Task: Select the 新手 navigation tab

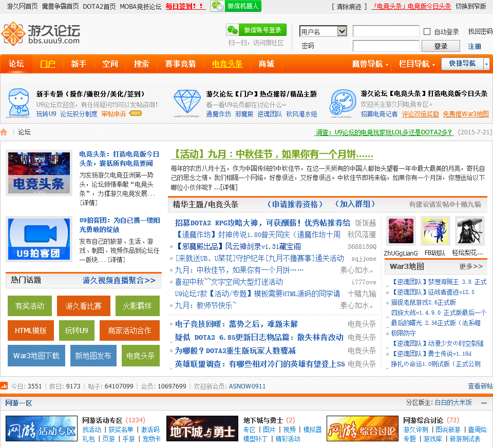Action: tap(79, 64)
